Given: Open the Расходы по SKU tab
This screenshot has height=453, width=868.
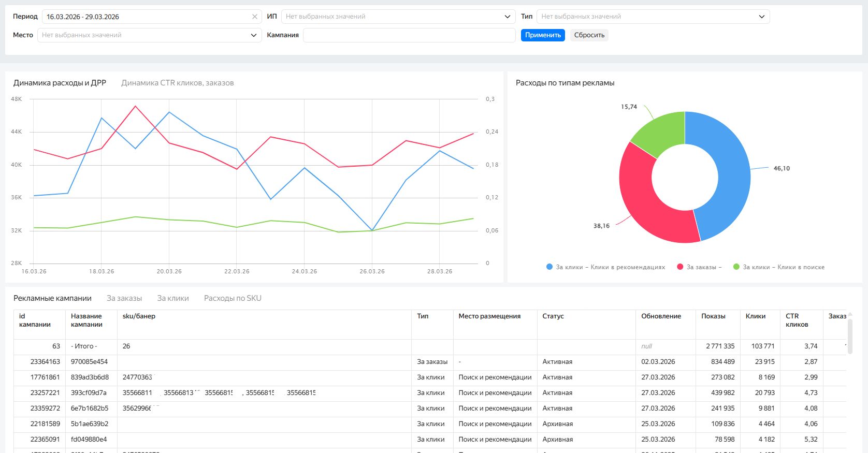Looking at the screenshot, I should 233,298.
